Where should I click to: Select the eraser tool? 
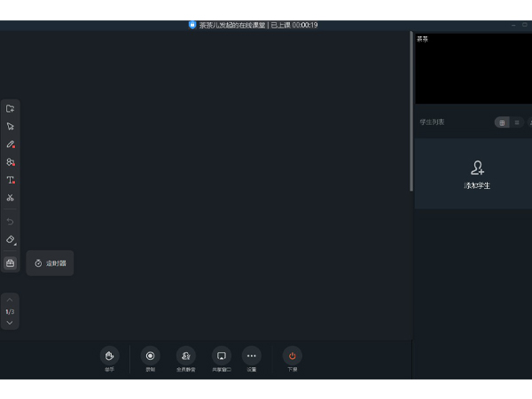11,239
